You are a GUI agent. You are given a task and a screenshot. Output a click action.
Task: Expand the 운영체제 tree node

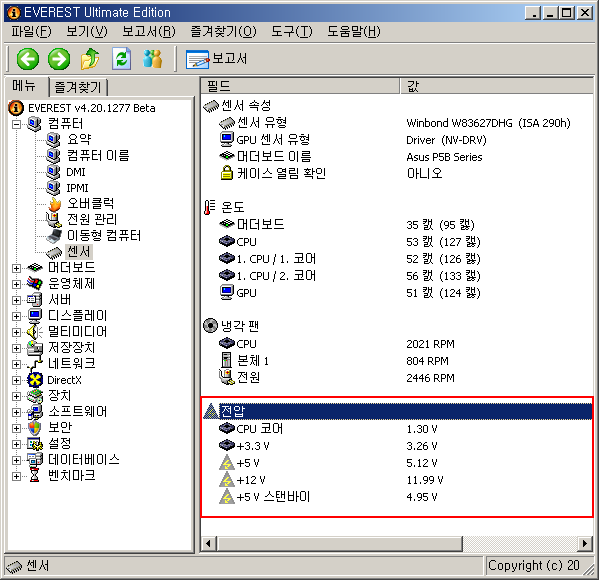16,284
